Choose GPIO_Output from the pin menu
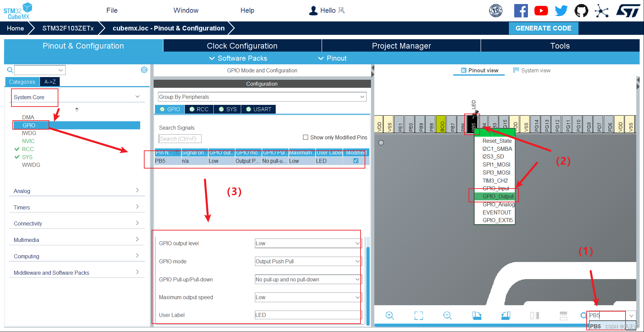The image size is (644, 332). (x=495, y=196)
